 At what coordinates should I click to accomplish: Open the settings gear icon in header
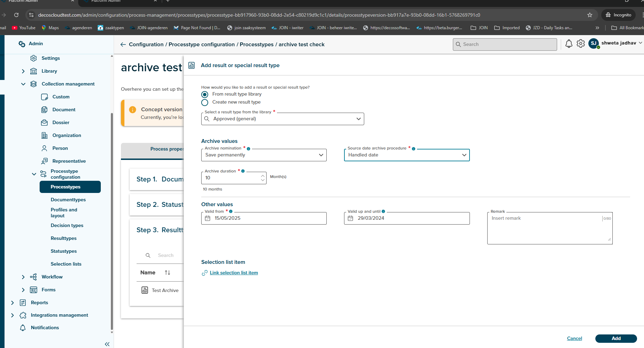point(580,44)
